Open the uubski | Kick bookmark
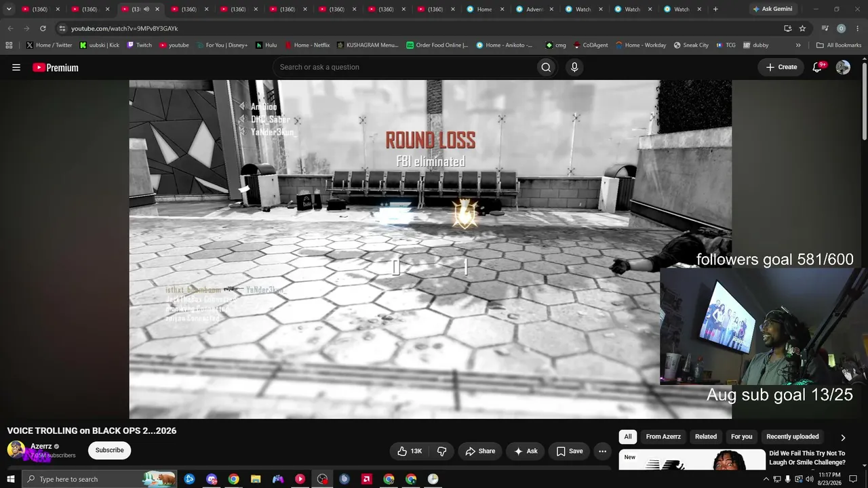 click(99, 45)
